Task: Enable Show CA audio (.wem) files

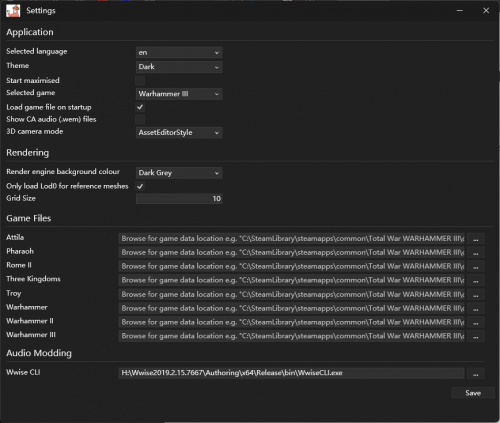Action: pyautogui.click(x=140, y=119)
